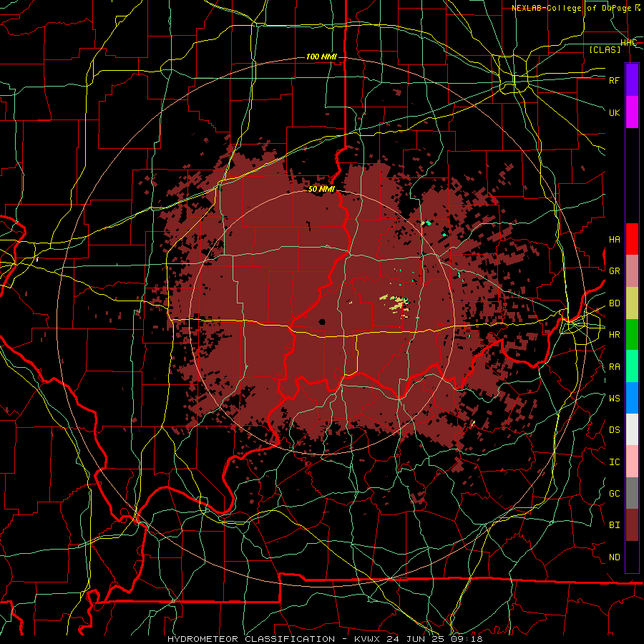Image resolution: width=644 pixels, height=644 pixels.
Task: Click the [CLAS] legend header
Action: coord(605,49)
